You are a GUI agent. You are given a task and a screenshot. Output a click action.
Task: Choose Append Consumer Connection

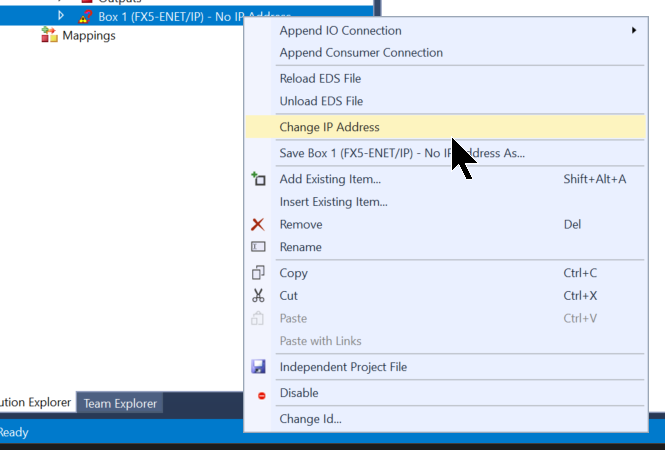coord(360,53)
